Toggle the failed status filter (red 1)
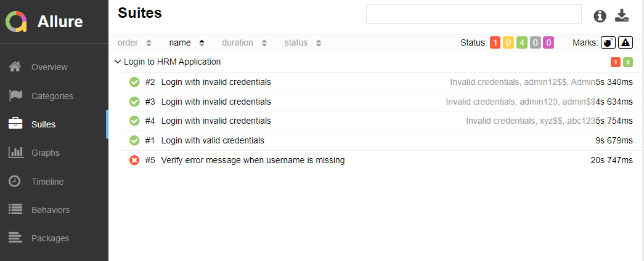Image resolution: width=644 pixels, height=261 pixels. tap(495, 42)
